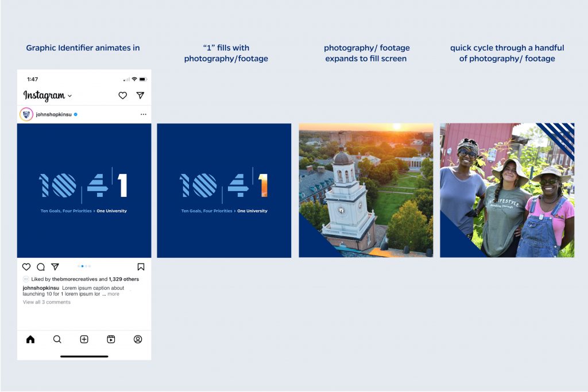Toggle the bookmark save icon on the post
Screen dimensions: 588x392
[x=141, y=267]
